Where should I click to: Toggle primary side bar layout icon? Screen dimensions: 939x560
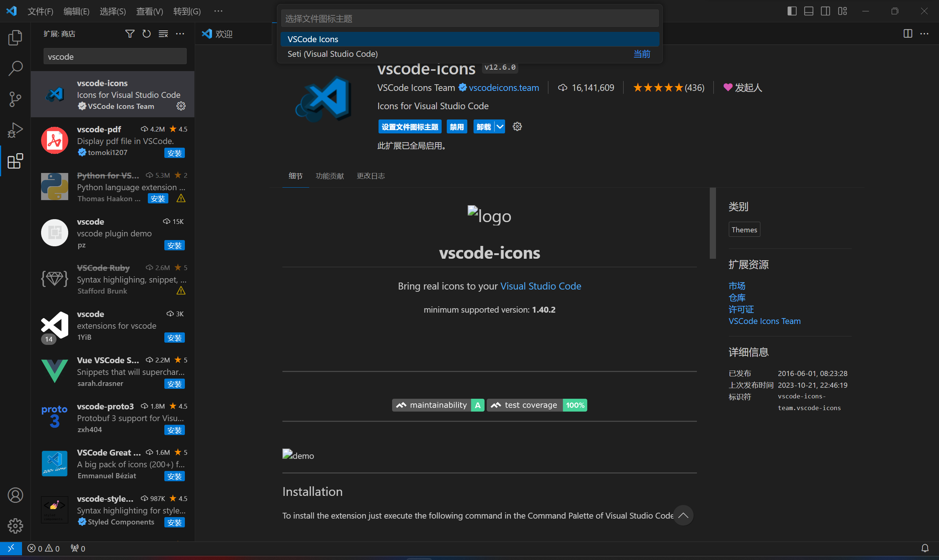(x=792, y=11)
